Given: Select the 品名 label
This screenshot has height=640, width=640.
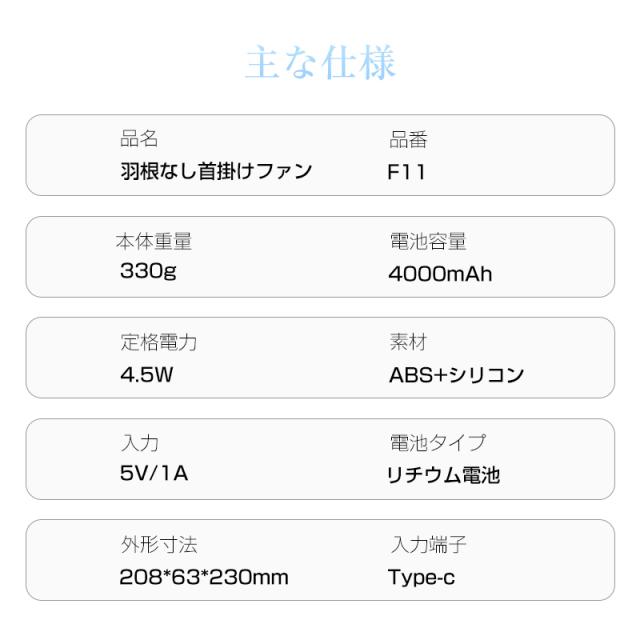Looking at the screenshot, I should pyautogui.click(x=138, y=140).
